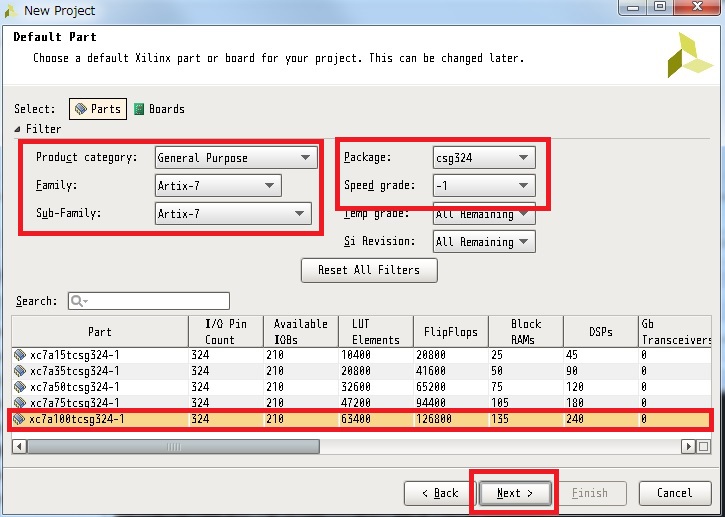Click Reset All Filters button
The image size is (725, 517).
[369, 270]
